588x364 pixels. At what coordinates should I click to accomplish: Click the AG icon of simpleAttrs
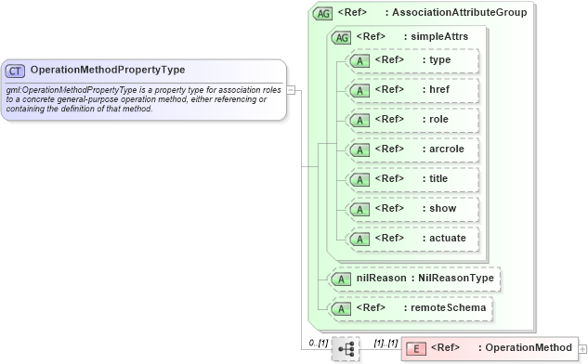(x=342, y=37)
